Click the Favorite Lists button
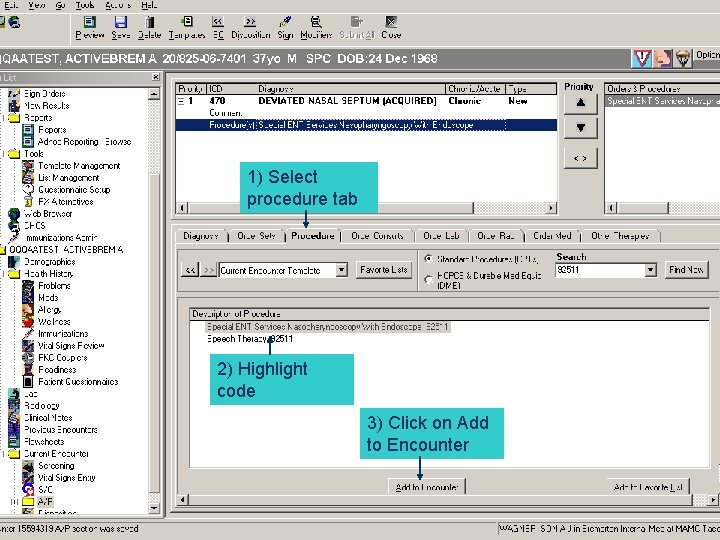The width and height of the screenshot is (720, 540). click(x=384, y=270)
